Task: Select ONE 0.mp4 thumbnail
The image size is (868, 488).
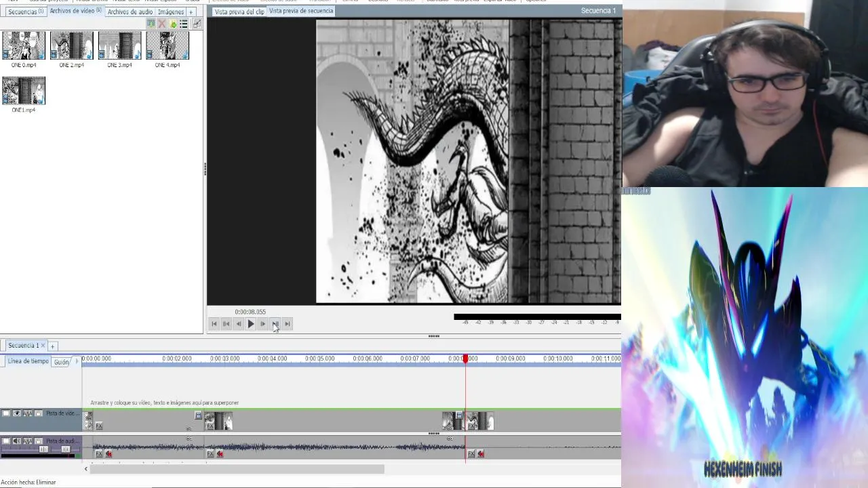Action: pos(24,45)
